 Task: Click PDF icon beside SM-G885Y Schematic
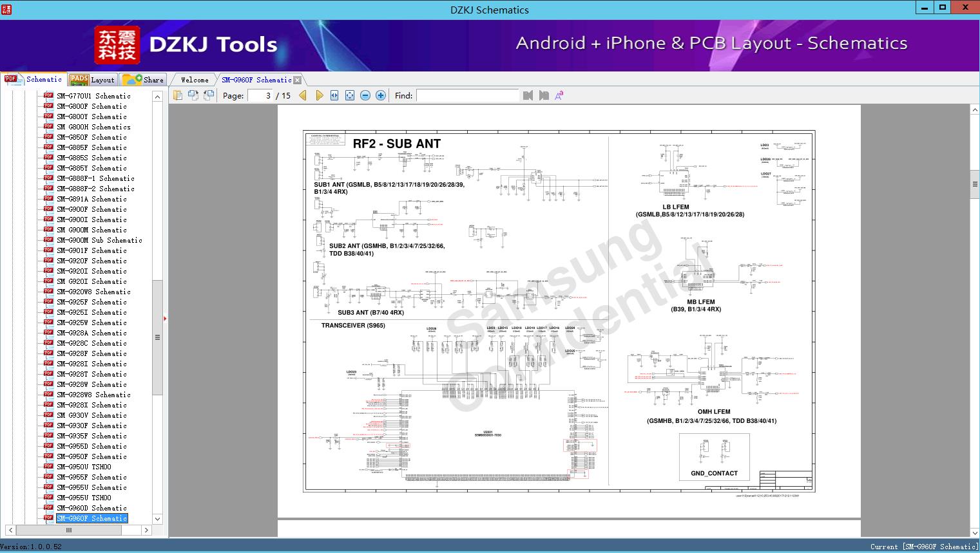[x=48, y=167]
